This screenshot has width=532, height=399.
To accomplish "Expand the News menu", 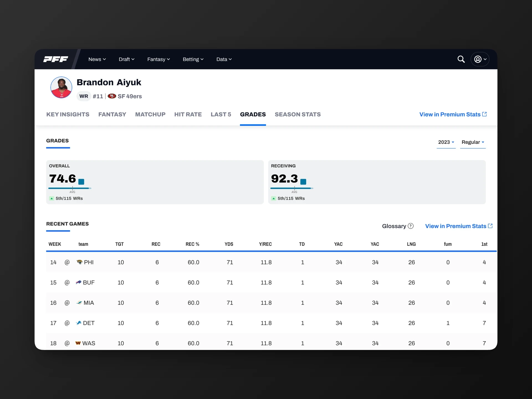I will click(97, 59).
